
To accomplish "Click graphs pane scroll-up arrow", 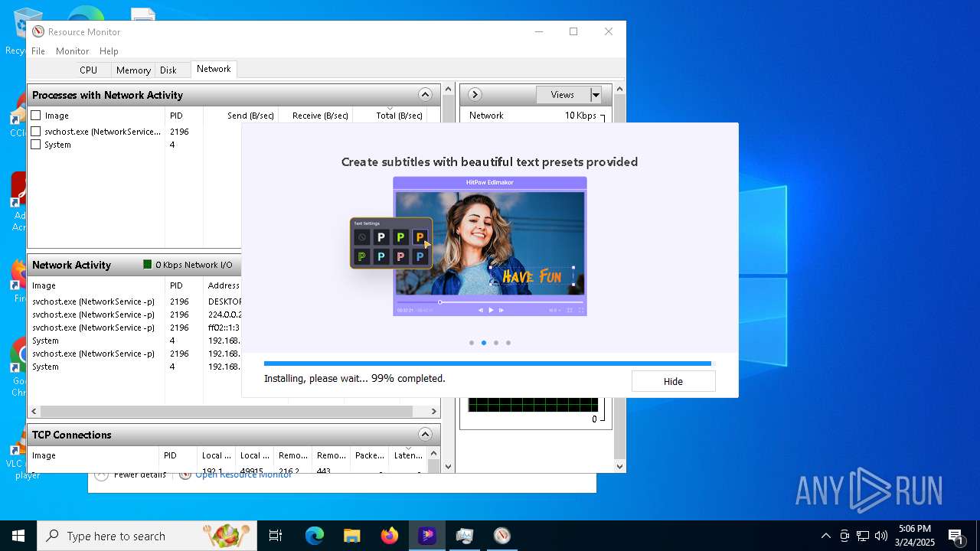I will pos(619,89).
